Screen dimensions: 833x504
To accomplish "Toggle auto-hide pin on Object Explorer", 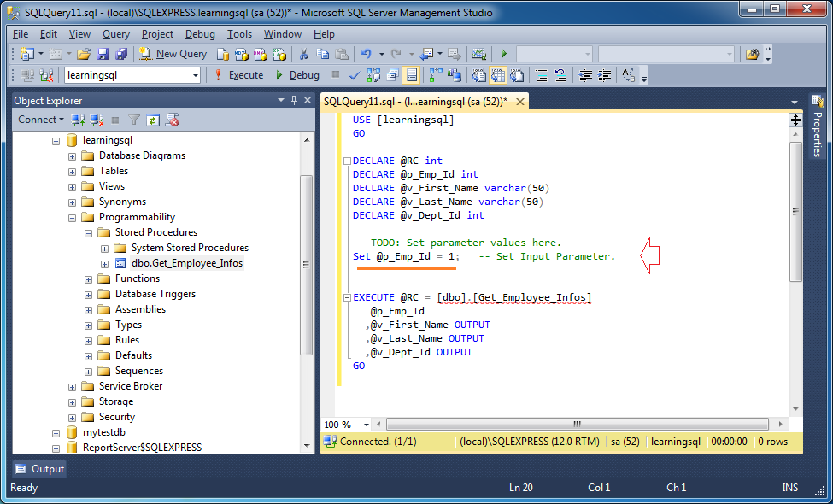I will [x=294, y=100].
